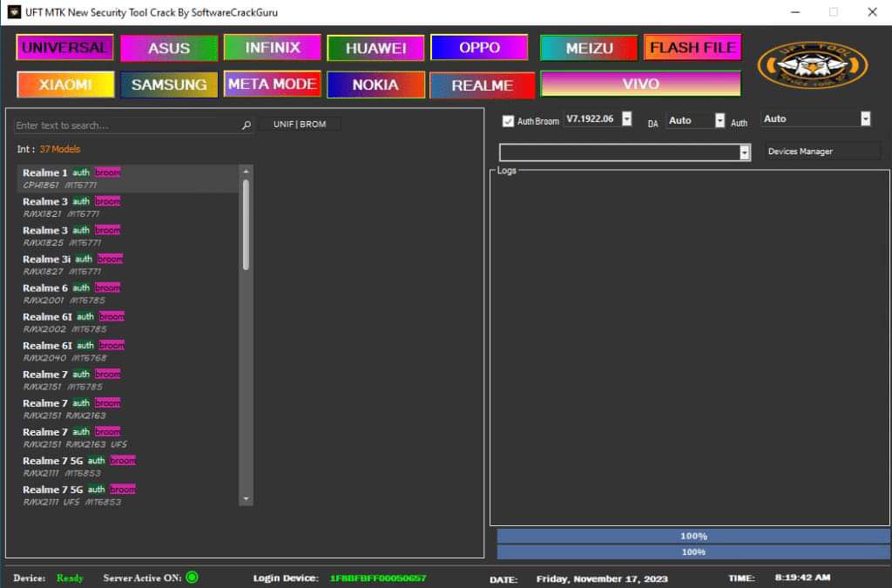Click the green Login Device ID
Screen dimensions: 892x588
[378, 578]
